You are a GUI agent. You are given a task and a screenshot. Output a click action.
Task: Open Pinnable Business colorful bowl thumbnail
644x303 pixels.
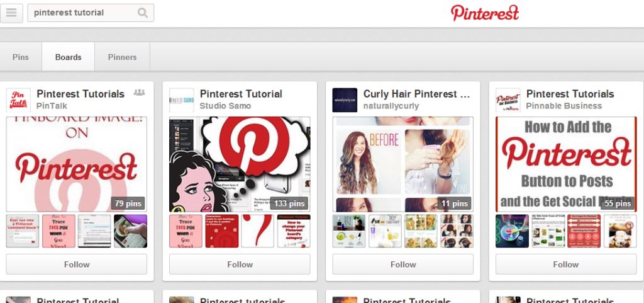coord(512,231)
